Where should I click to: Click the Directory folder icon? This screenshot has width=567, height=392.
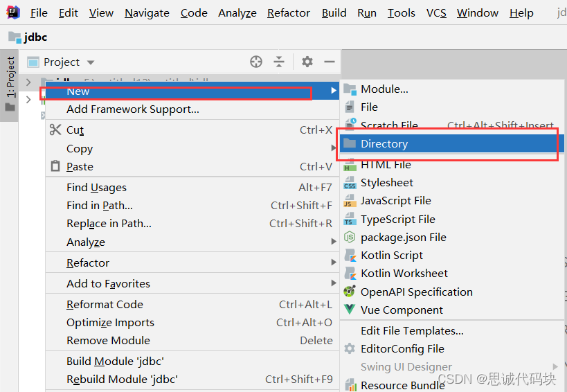click(350, 143)
